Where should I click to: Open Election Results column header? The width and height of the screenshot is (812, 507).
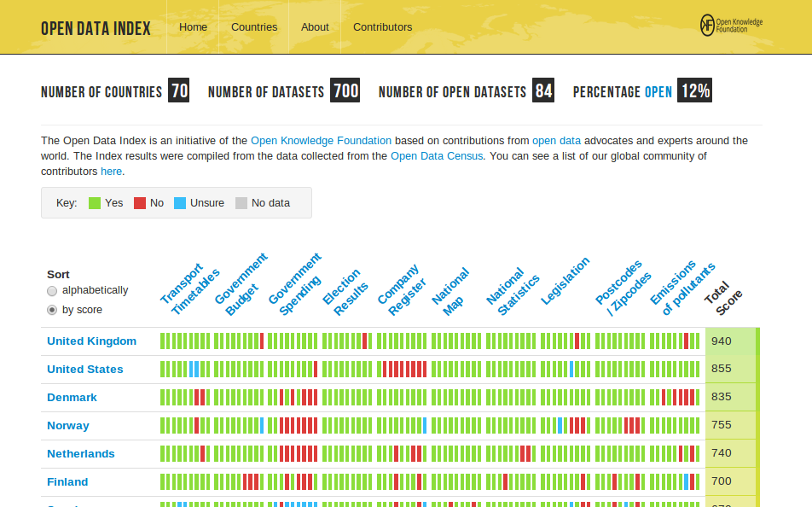pos(345,292)
